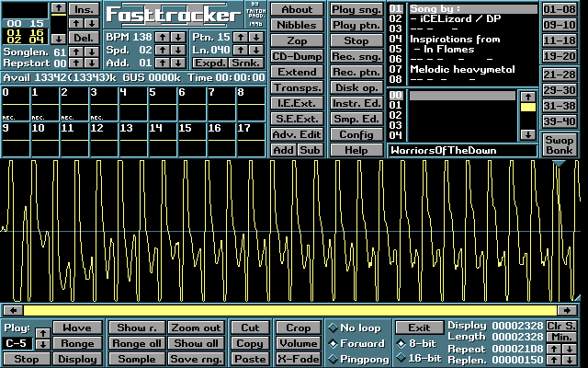Image resolution: width=588 pixels, height=368 pixels.
Task: Open the Config screen
Action: tap(355, 134)
